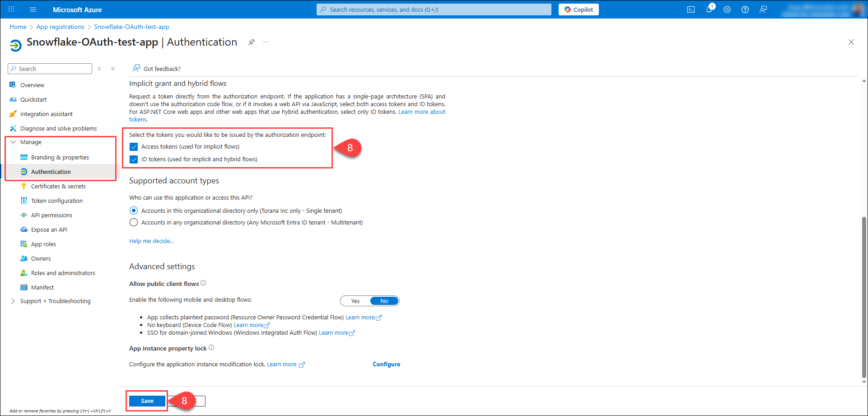The height and width of the screenshot is (416, 868).
Task: Collapse the Manage section in sidebar
Action: click(13, 142)
